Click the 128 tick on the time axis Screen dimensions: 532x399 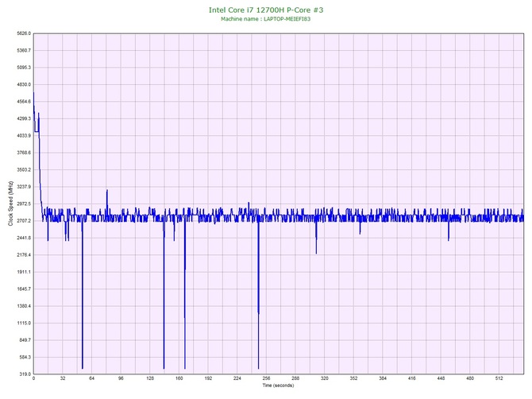(150, 379)
